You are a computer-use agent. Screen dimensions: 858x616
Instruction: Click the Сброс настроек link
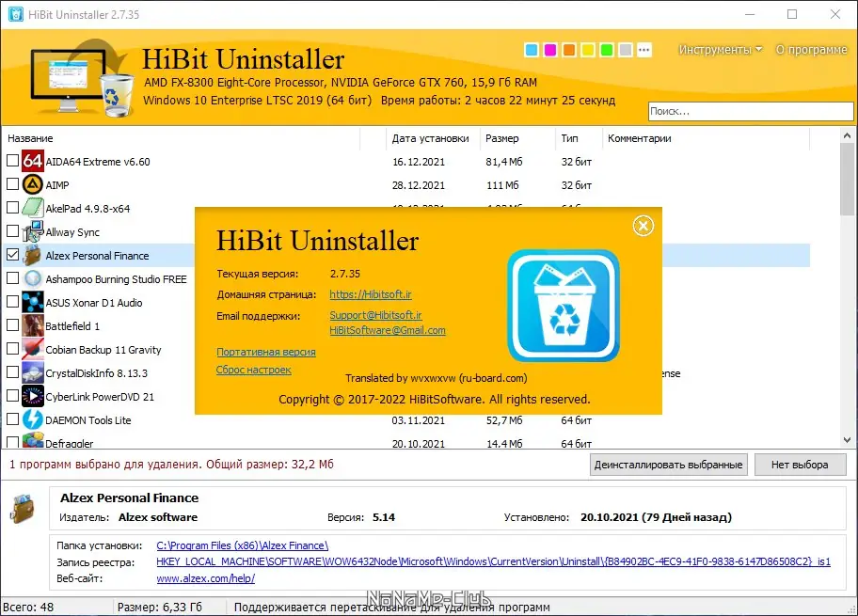pos(253,370)
